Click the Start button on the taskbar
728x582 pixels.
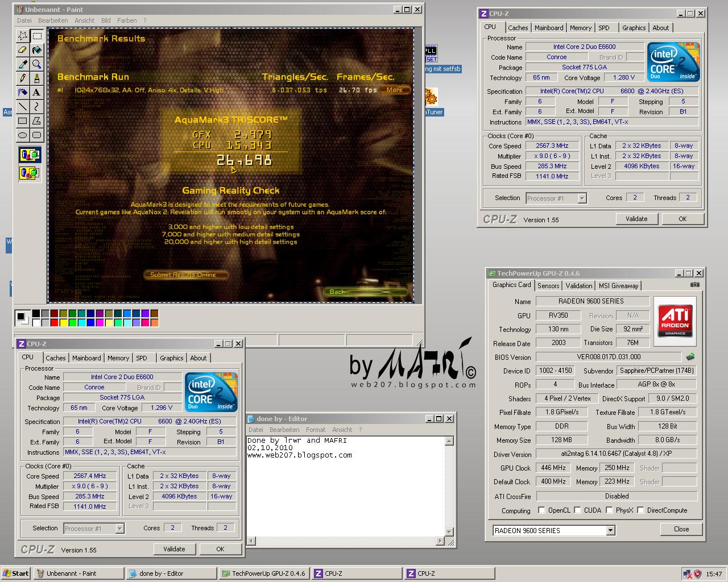tap(16, 573)
